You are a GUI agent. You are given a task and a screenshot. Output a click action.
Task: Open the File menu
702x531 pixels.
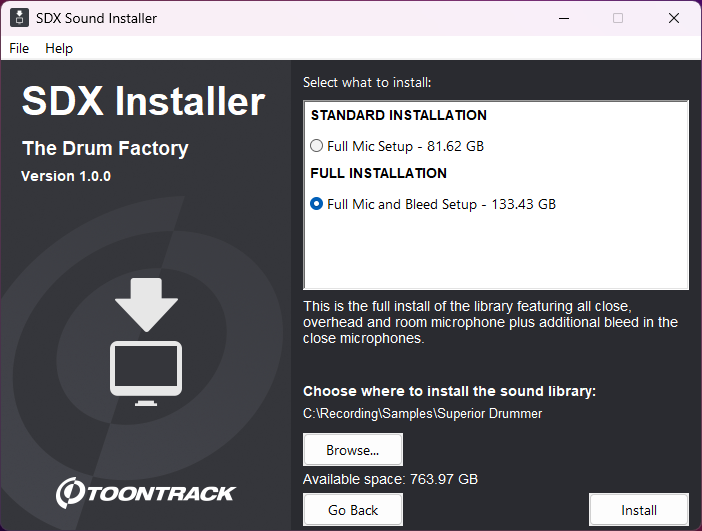pos(19,48)
